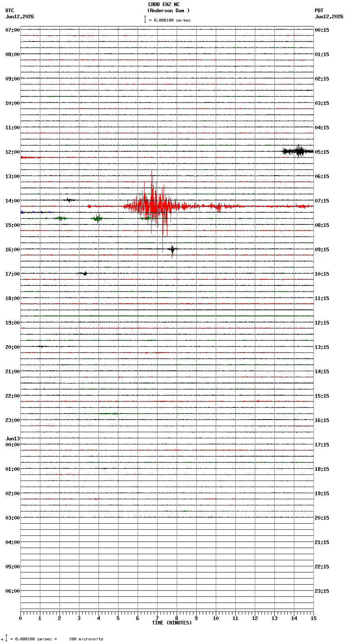Image resolution: width=346 pixels, height=644 pixels.
Task: Click the 23:15 PDT time label
Action: click(322, 591)
